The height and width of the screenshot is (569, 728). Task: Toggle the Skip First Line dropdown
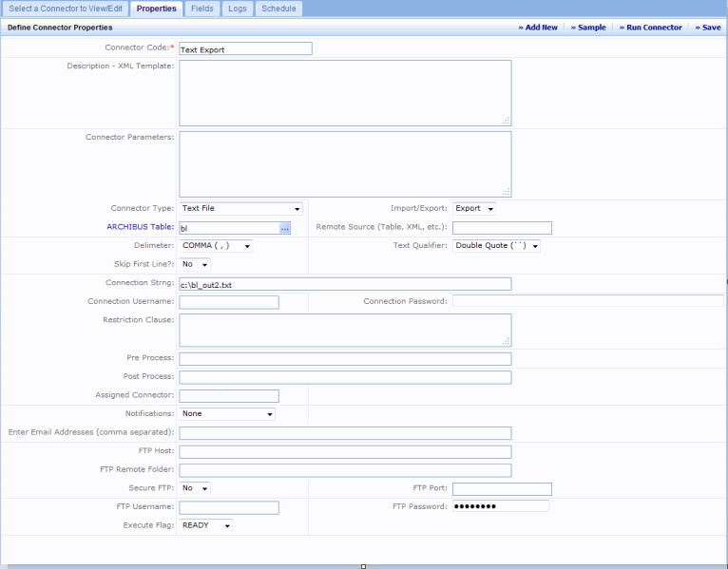click(194, 264)
